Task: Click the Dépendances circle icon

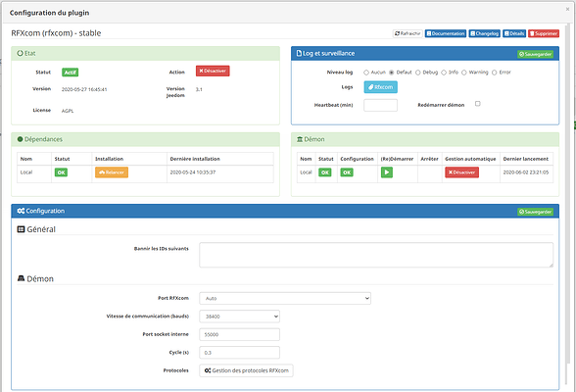Action: 21,139
